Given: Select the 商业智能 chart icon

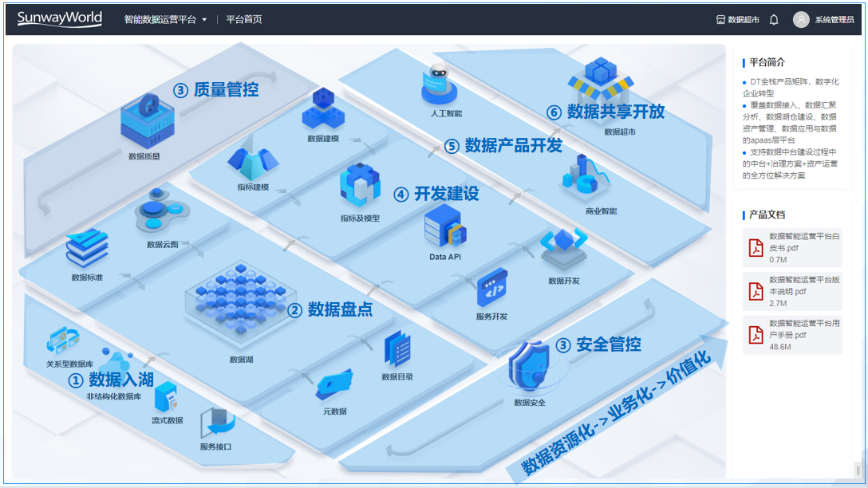Looking at the screenshot, I should pyautogui.click(x=590, y=179).
